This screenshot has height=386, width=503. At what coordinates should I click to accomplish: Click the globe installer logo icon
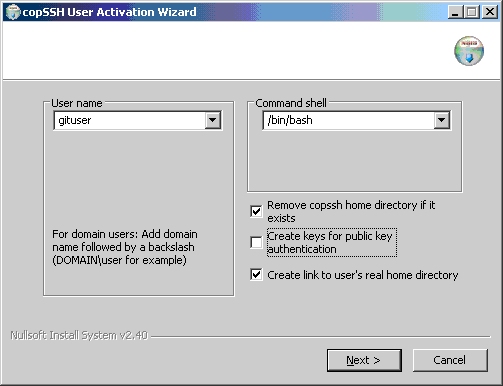469,51
